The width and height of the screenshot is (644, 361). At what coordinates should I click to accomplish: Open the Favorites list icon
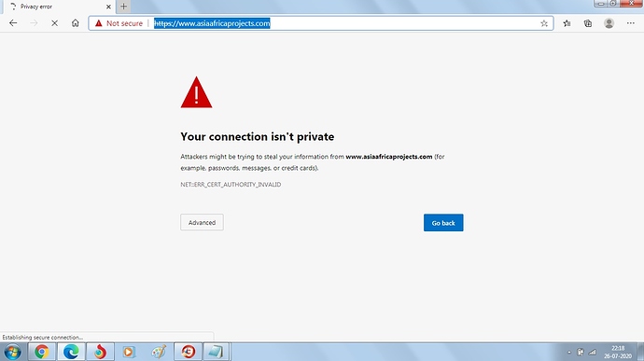coord(567,23)
